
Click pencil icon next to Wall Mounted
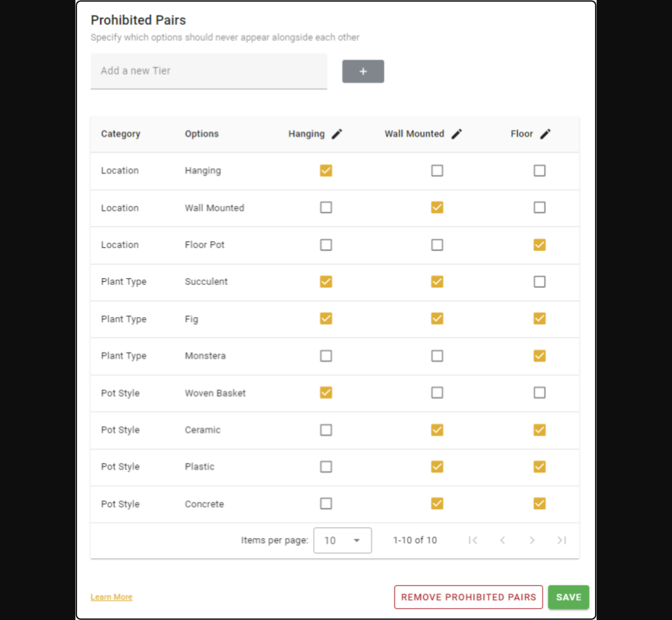(456, 134)
